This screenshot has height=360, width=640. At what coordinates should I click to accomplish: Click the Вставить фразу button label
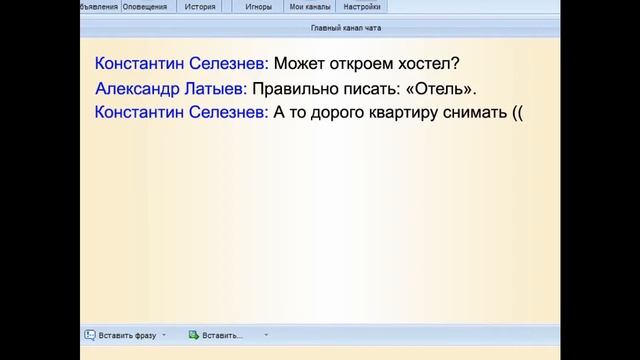tap(127, 336)
